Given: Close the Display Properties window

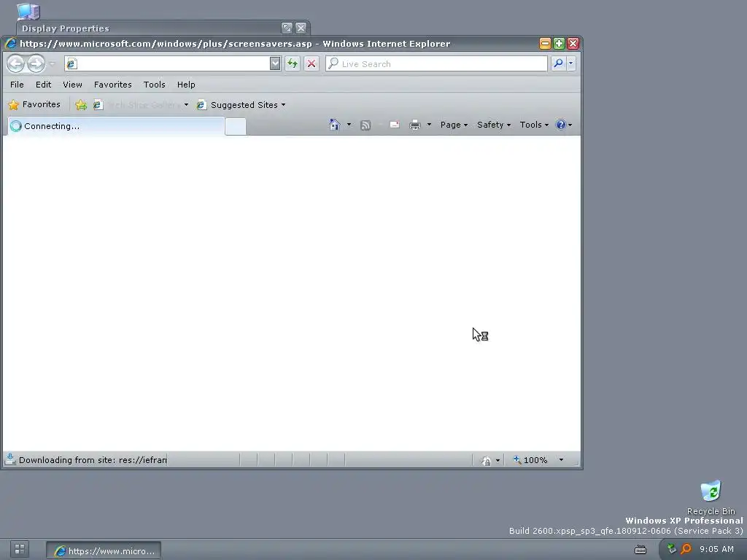Looking at the screenshot, I should coord(301,28).
